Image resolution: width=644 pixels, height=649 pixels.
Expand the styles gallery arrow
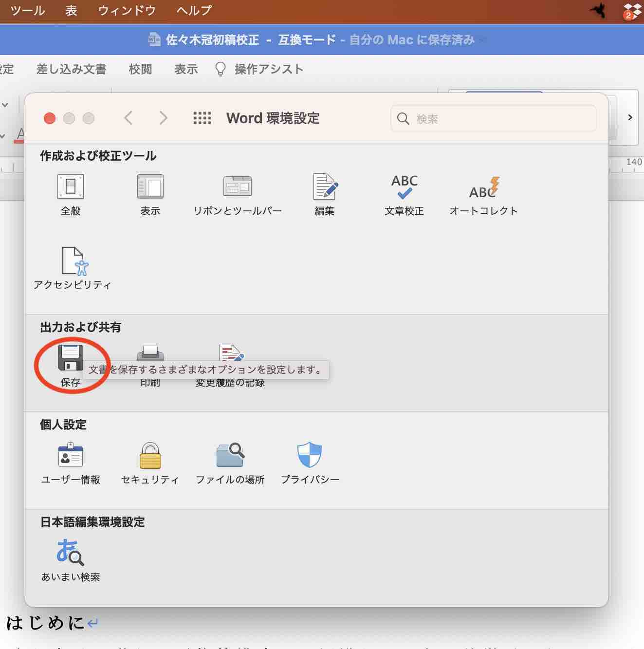click(x=630, y=117)
